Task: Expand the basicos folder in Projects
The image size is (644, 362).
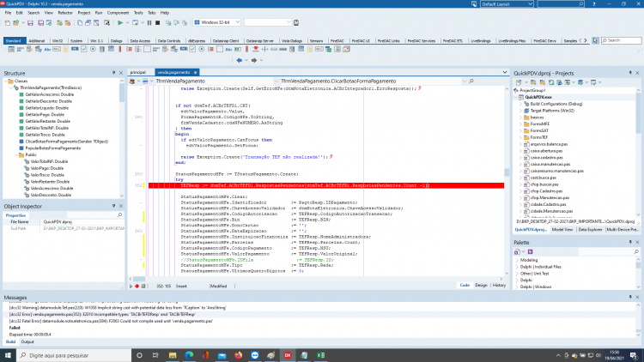Action: [521, 118]
